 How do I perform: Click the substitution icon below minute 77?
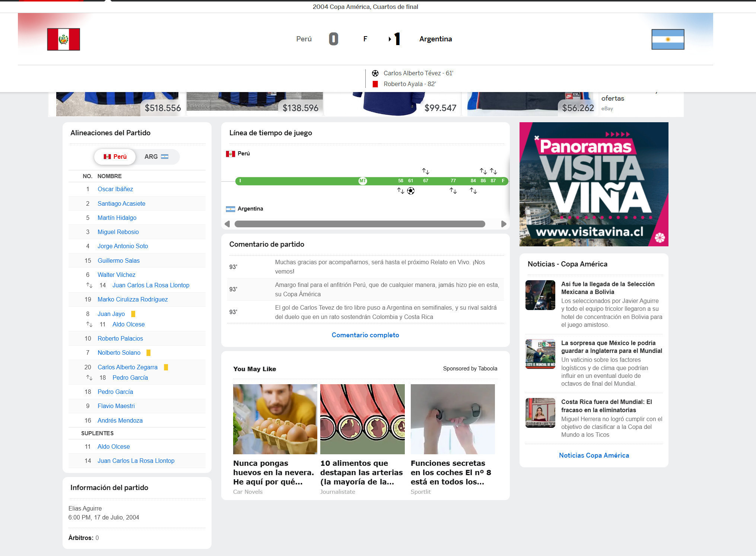[x=453, y=191]
